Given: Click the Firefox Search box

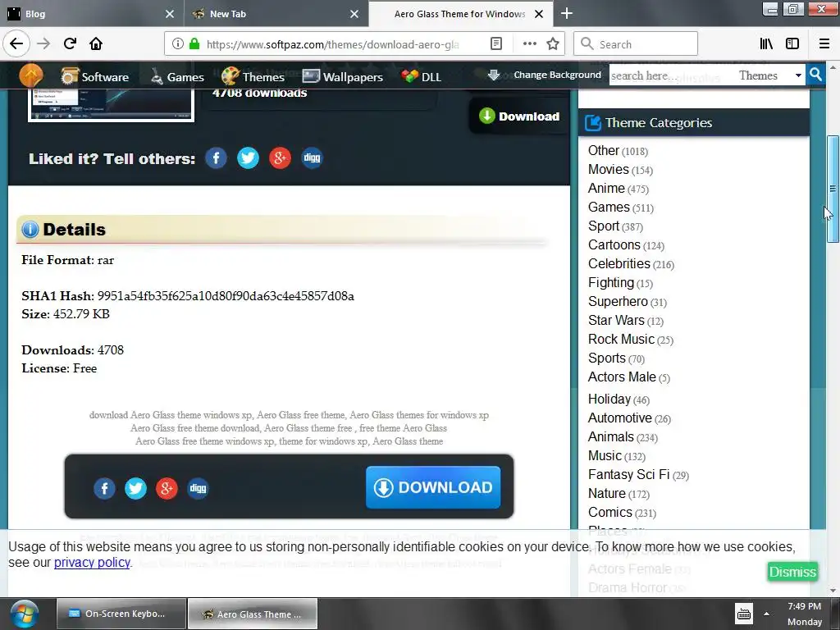Looking at the screenshot, I should pyautogui.click(x=636, y=44).
